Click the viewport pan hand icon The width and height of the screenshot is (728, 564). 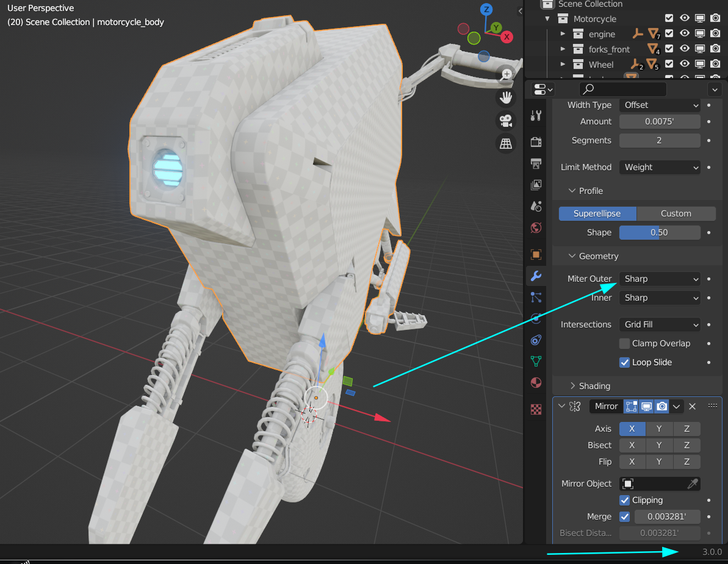506,98
